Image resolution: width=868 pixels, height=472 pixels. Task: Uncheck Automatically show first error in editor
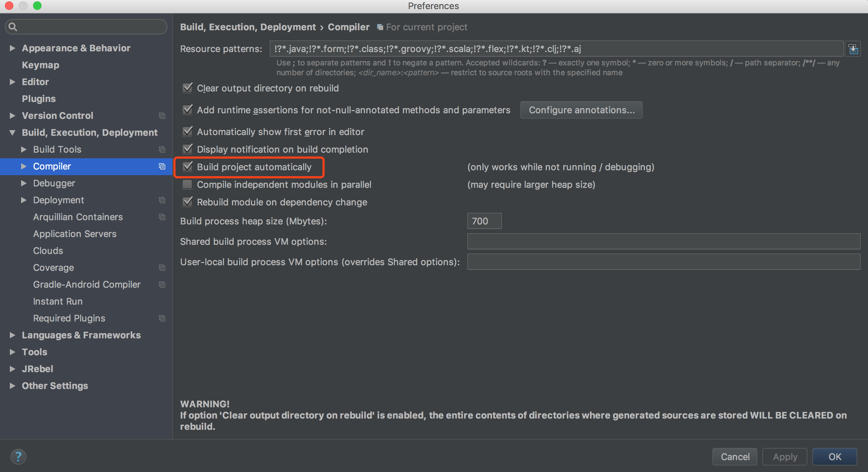(188, 131)
